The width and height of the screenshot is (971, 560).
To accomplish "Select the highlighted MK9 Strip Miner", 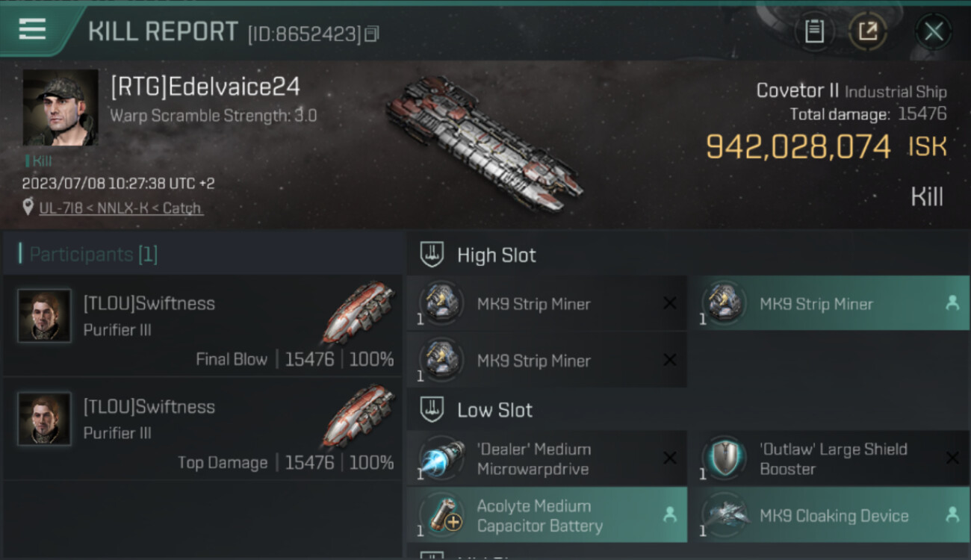I will 828,304.
